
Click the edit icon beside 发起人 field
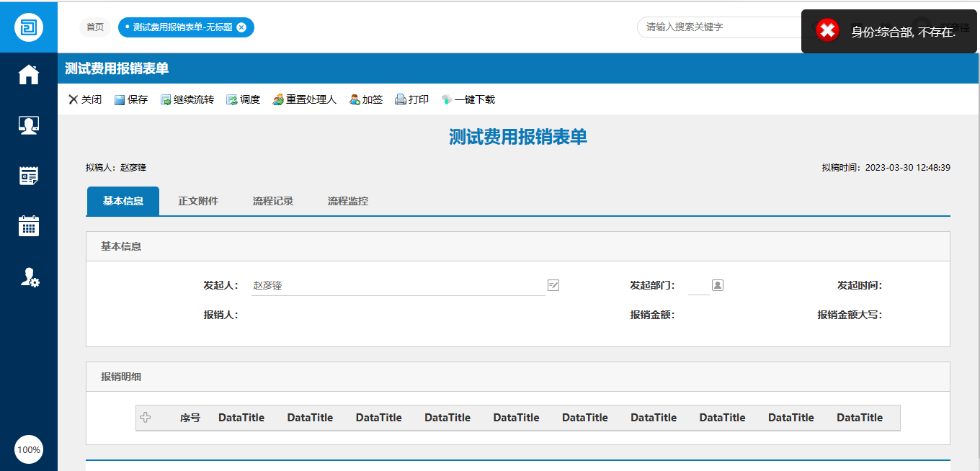tap(553, 285)
